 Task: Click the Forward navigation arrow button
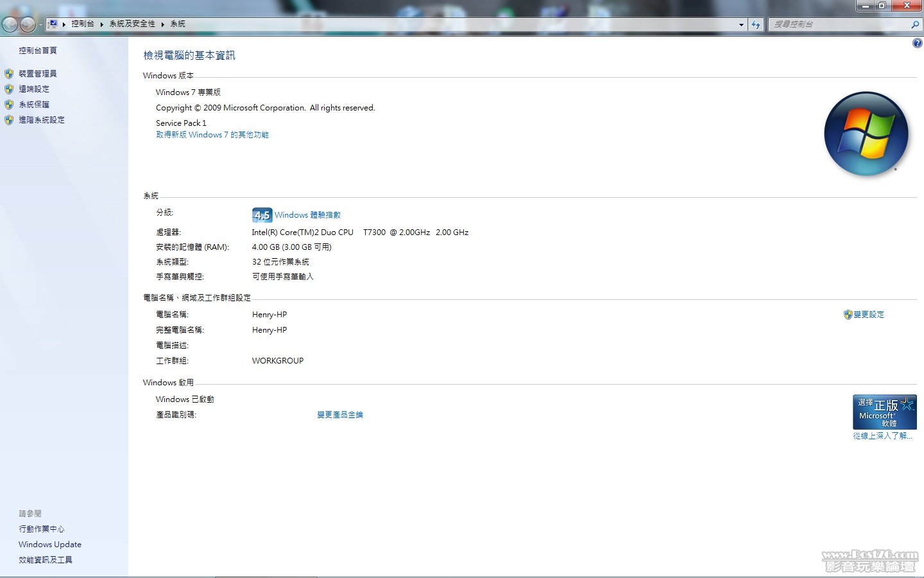(28, 24)
